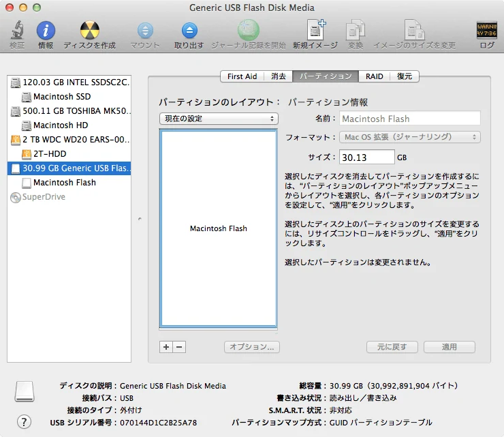Viewport: 504px width, 437px height.
Task: Click the Convert (変換) toolbar icon
Action: pos(355,30)
